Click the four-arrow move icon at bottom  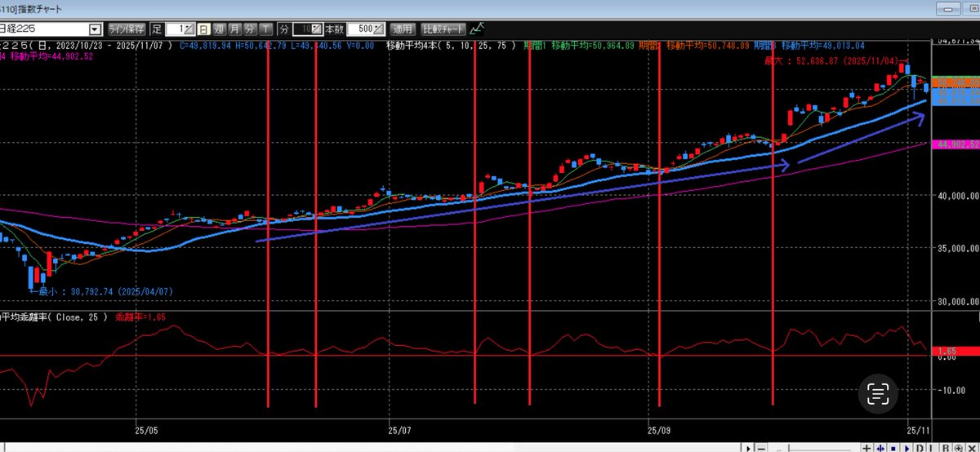(x=880, y=447)
